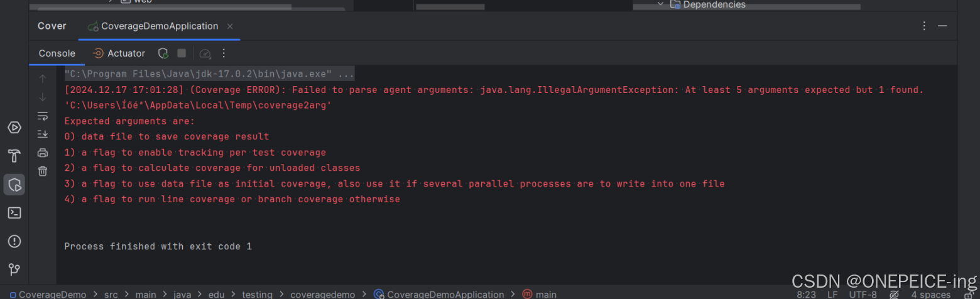Open the Services tool window from the sidebar
This screenshot has height=299, width=980.
14,128
